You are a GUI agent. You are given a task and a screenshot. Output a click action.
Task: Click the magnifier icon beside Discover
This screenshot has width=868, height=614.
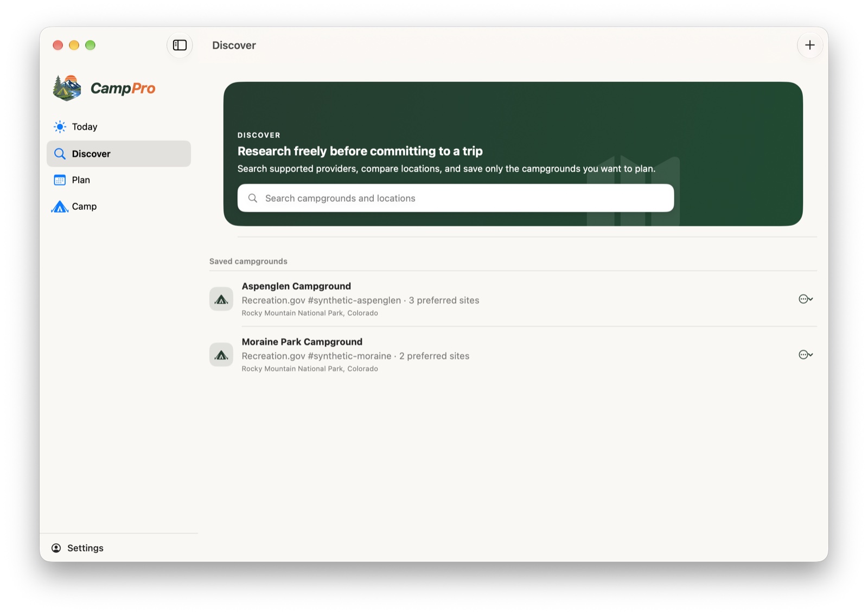60,154
